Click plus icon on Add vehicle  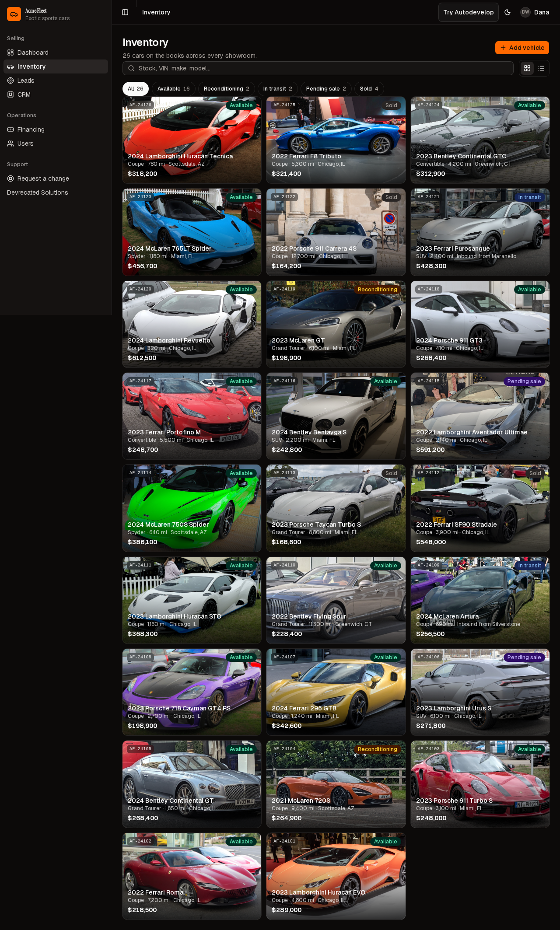tap(503, 48)
